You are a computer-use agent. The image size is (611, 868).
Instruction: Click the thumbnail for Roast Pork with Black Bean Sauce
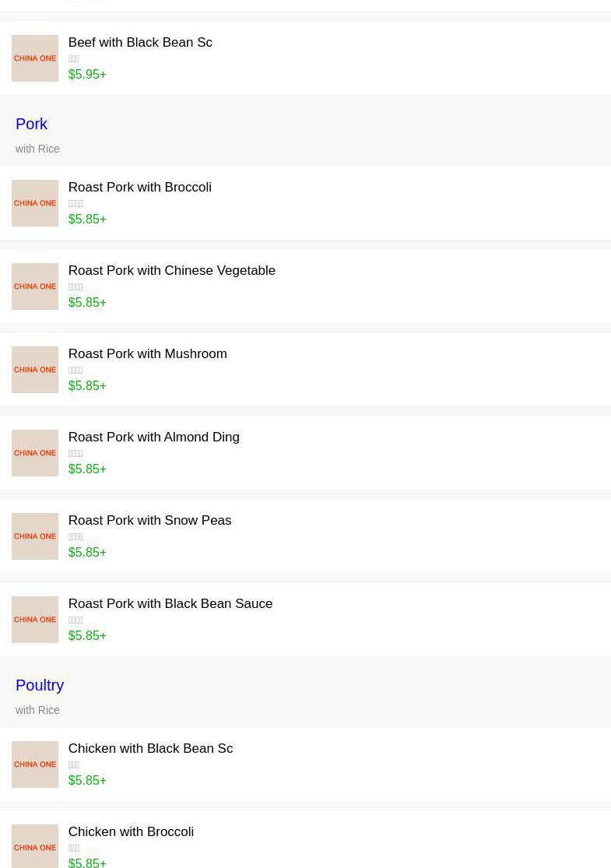[x=35, y=620]
